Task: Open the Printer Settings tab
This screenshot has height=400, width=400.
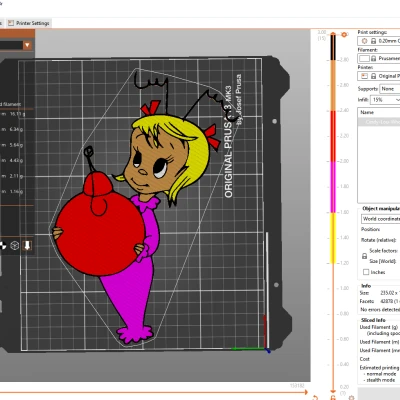Action: 29,23
